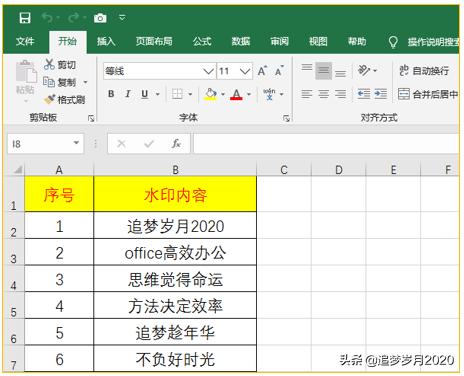
Task: Click 复制 copy button
Action: [x=60, y=82]
